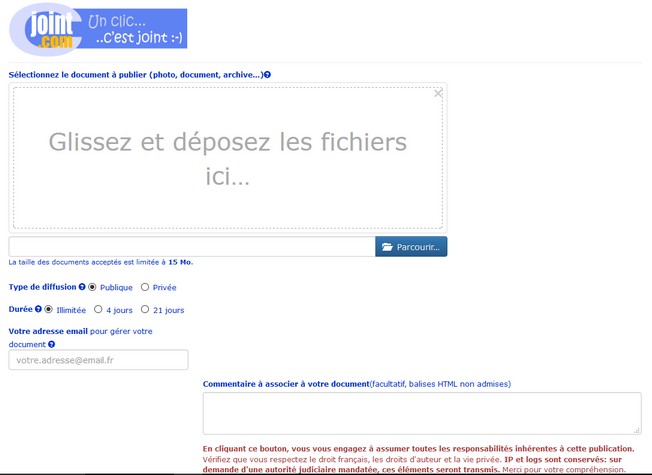Screen dimensions: 652x475
Task: Choose the 21 jours duration option
Action: coord(145,309)
